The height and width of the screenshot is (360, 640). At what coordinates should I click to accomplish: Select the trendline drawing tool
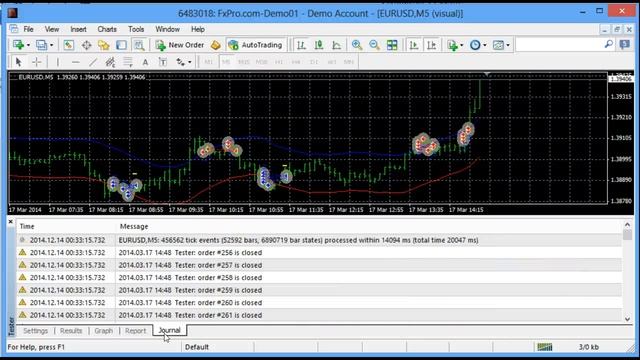pyautogui.click(x=93, y=62)
